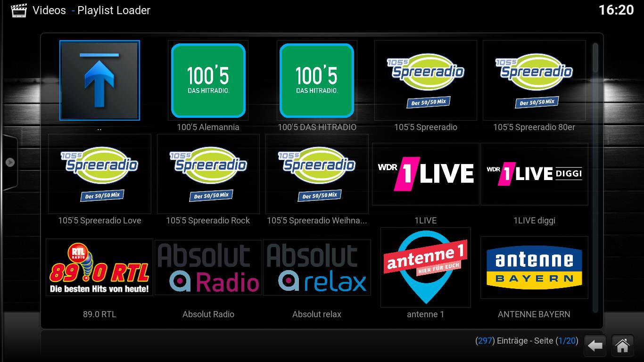Click the Videos clapperboard icon

19,10
